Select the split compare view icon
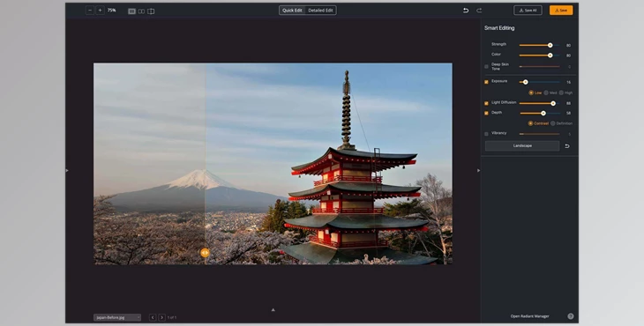This screenshot has width=644, height=326. tap(151, 11)
